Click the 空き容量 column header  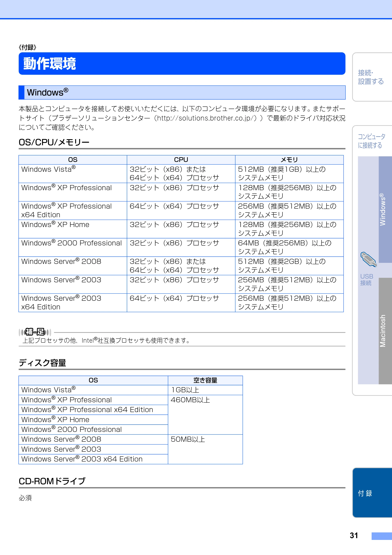pos(205,380)
